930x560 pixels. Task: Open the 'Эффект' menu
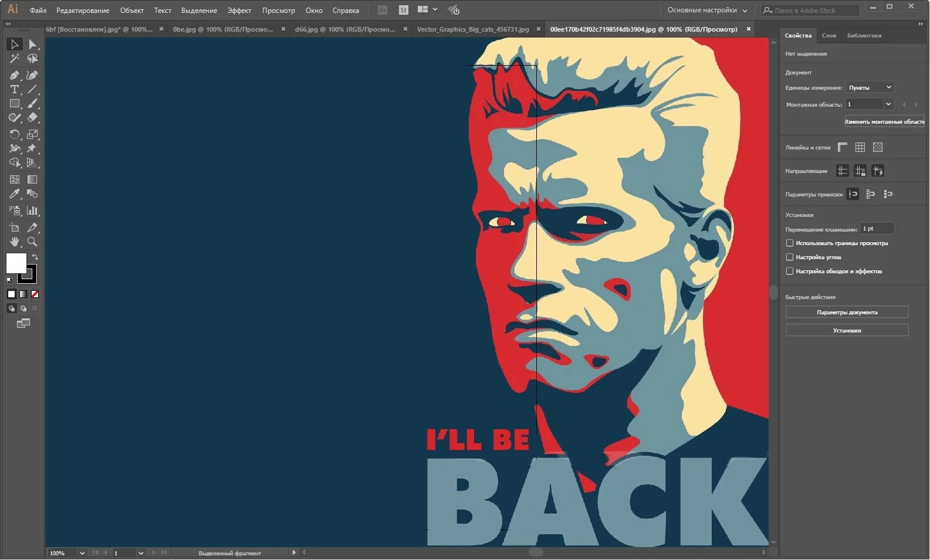239,11
